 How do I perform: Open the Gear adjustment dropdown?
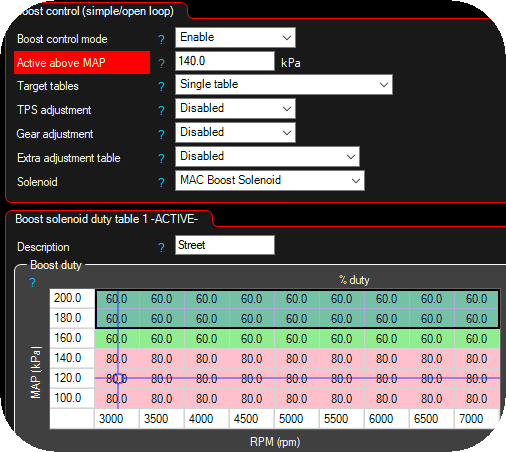[x=235, y=132]
